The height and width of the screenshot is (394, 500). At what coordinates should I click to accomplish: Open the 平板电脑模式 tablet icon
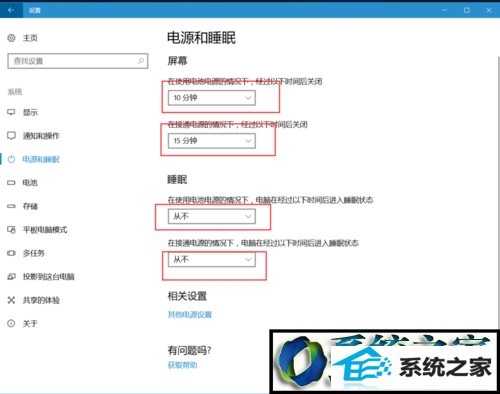[x=11, y=230]
